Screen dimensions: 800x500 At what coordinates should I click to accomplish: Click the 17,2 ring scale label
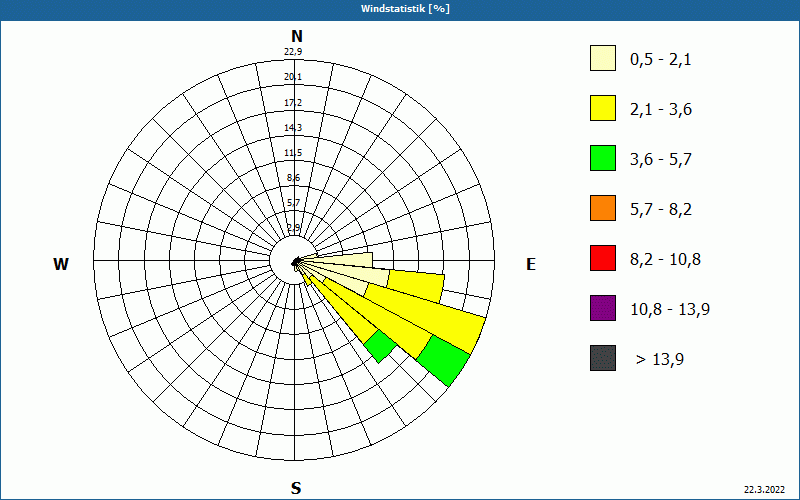(293, 103)
